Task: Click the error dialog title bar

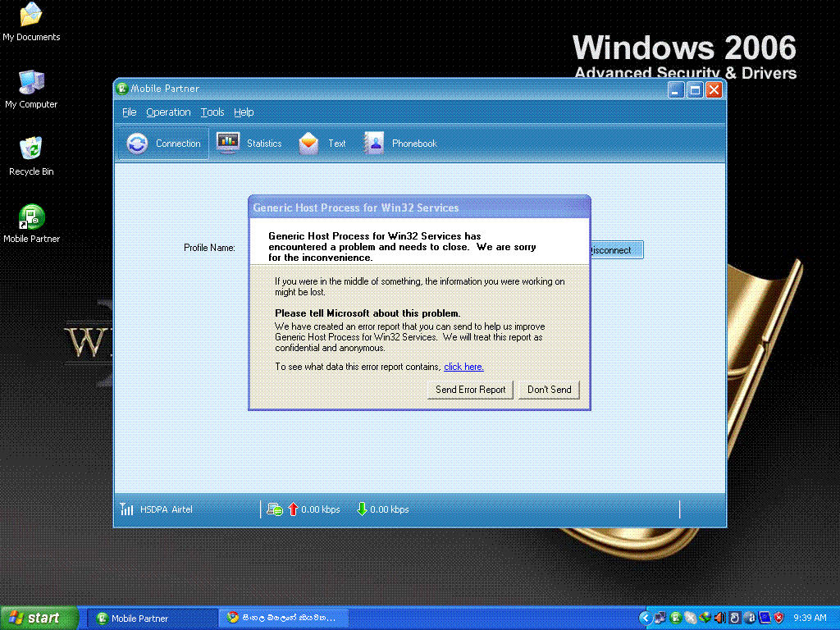Action: (419, 208)
